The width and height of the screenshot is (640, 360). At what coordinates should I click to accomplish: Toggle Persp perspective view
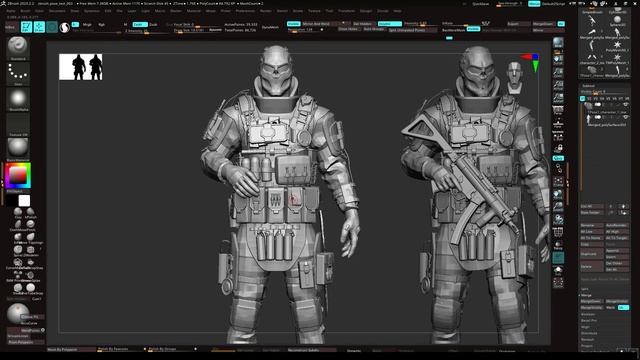click(558, 111)
